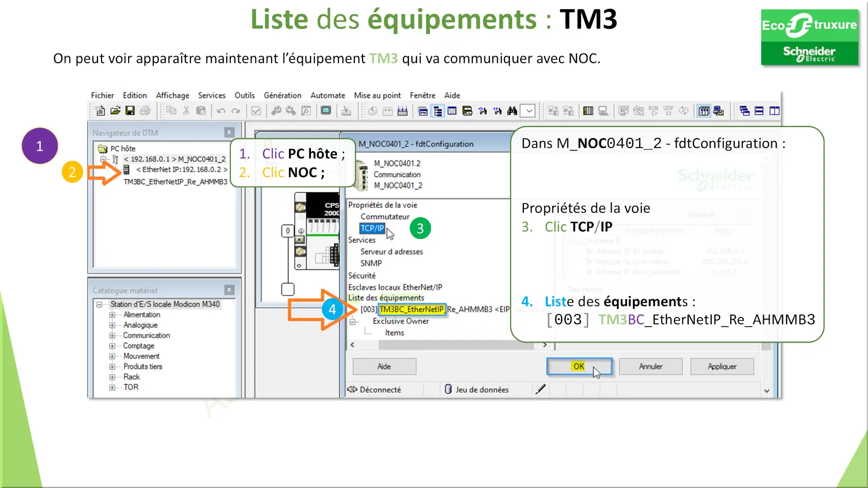
Task: Click the Save floppy disk icon
Action: click(x=130, y=111)
